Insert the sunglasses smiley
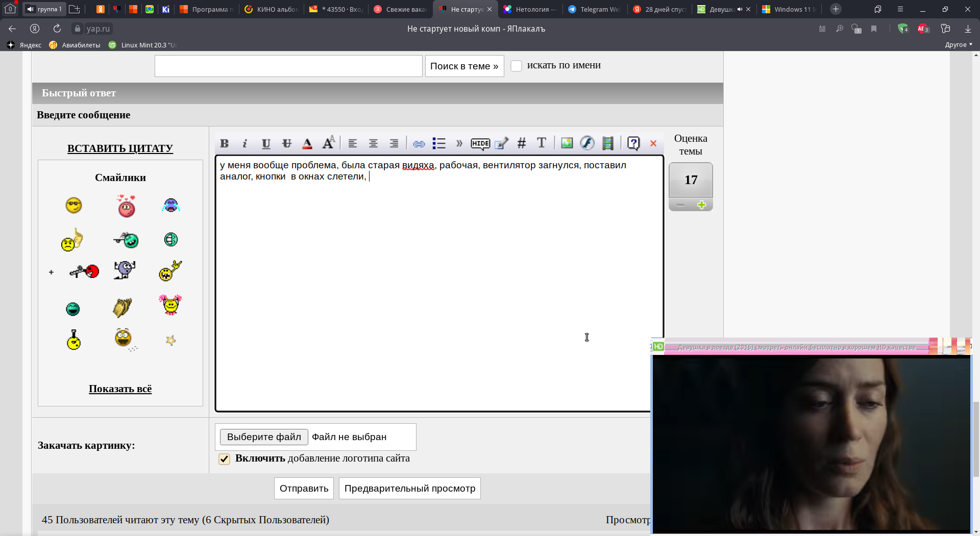 (74, 205)
